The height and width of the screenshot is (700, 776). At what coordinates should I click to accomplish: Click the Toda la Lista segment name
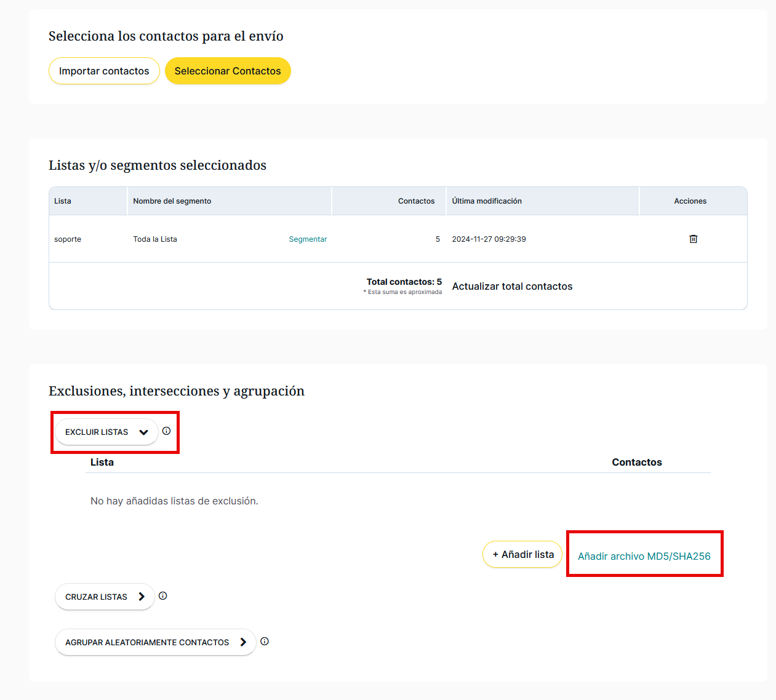(x=155, y=239)
